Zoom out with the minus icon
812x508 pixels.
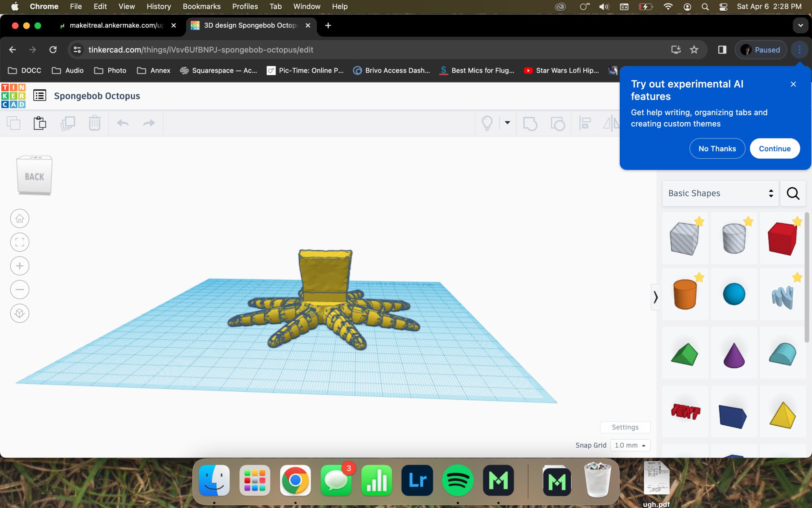coord(20,290)
